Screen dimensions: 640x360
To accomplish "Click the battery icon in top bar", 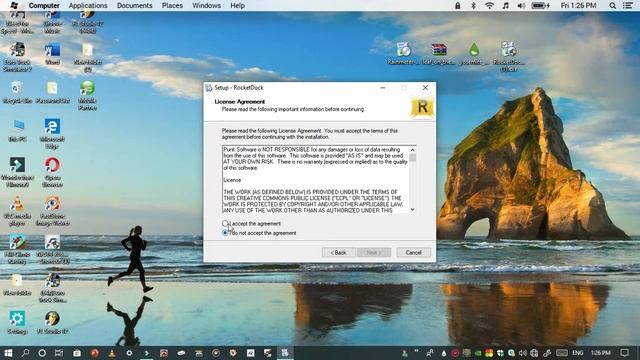I will [x=540, y=6].
